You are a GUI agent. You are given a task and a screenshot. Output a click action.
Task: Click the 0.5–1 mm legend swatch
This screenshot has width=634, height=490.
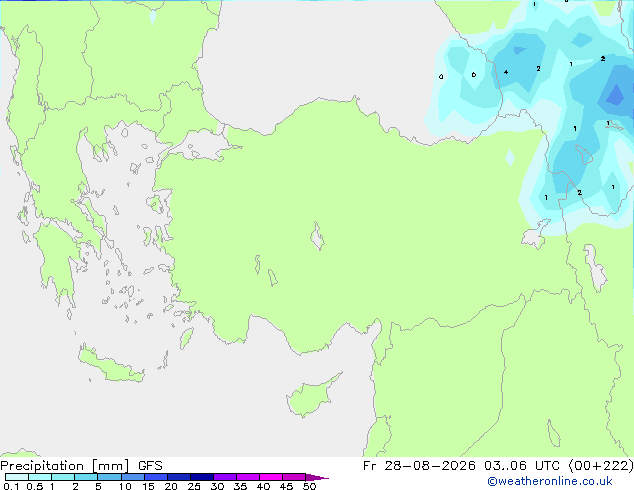(40, 477)
